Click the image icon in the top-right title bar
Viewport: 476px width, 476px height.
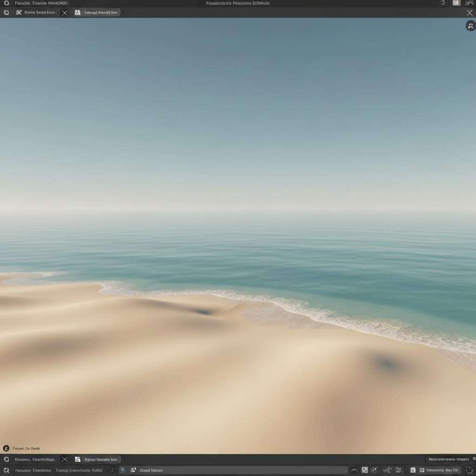(x=456, y=3)
